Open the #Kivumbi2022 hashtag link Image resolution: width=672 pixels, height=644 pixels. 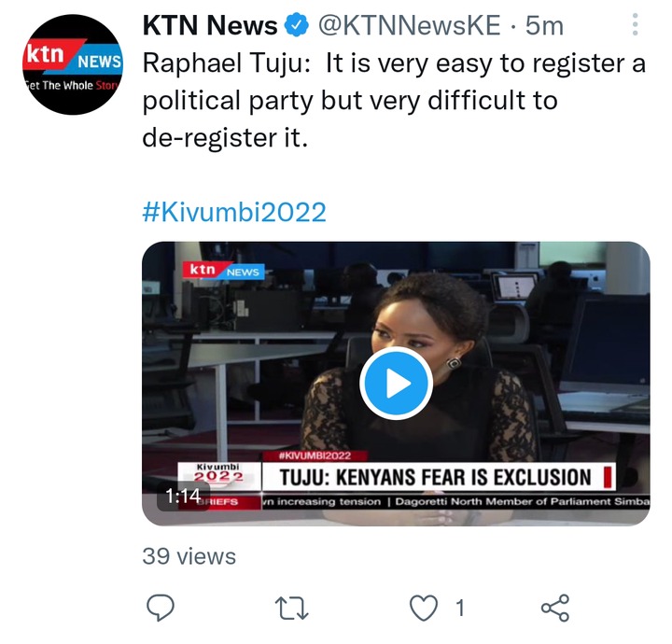tap(234, 212)
